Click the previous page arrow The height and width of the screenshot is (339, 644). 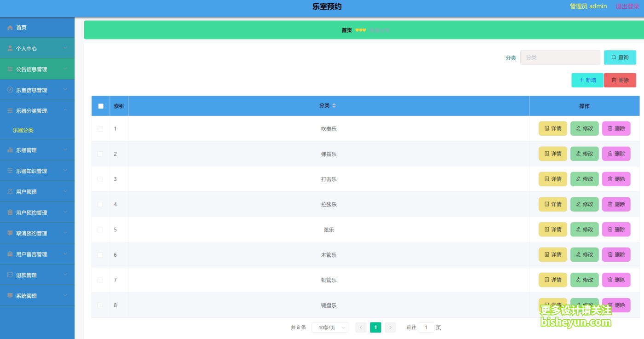pyautogui.click(x=361, y=328)
